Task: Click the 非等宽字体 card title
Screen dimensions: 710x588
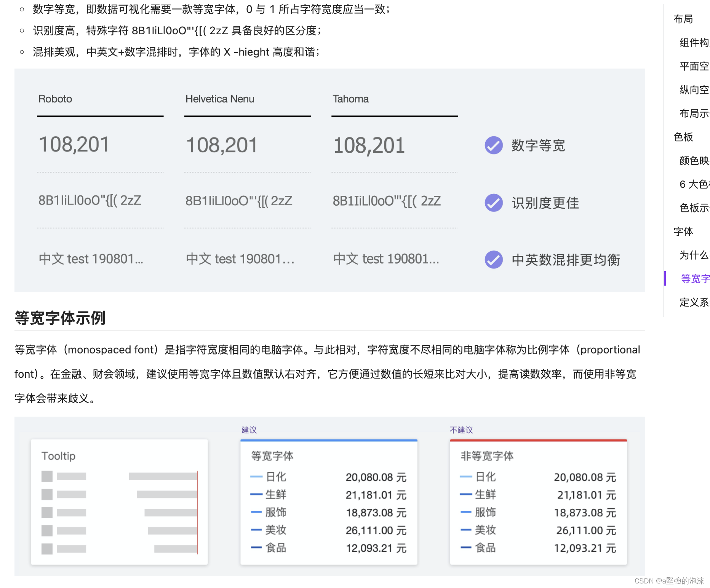Action: click(487, 456)
